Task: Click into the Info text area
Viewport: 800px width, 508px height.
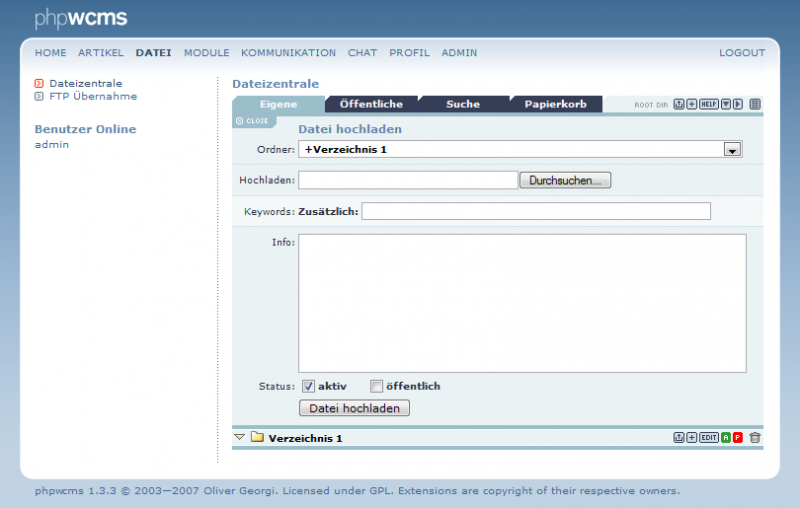Action: 522,303
